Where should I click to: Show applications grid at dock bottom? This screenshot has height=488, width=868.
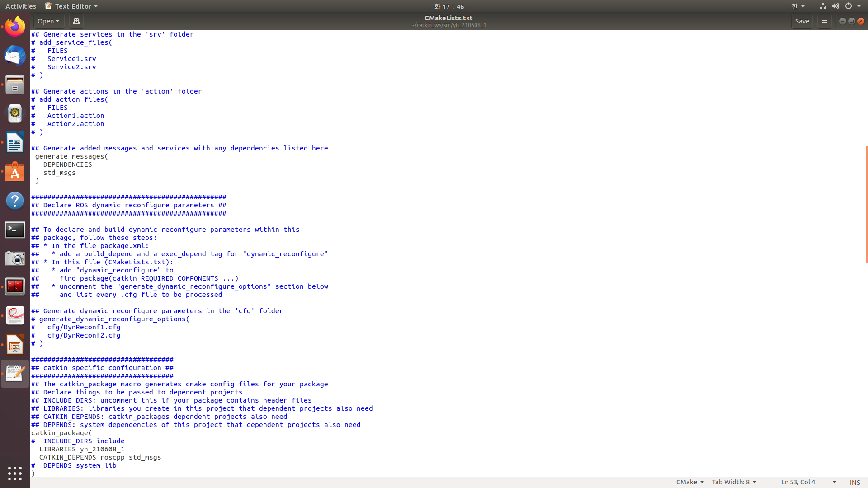point(15,473)
